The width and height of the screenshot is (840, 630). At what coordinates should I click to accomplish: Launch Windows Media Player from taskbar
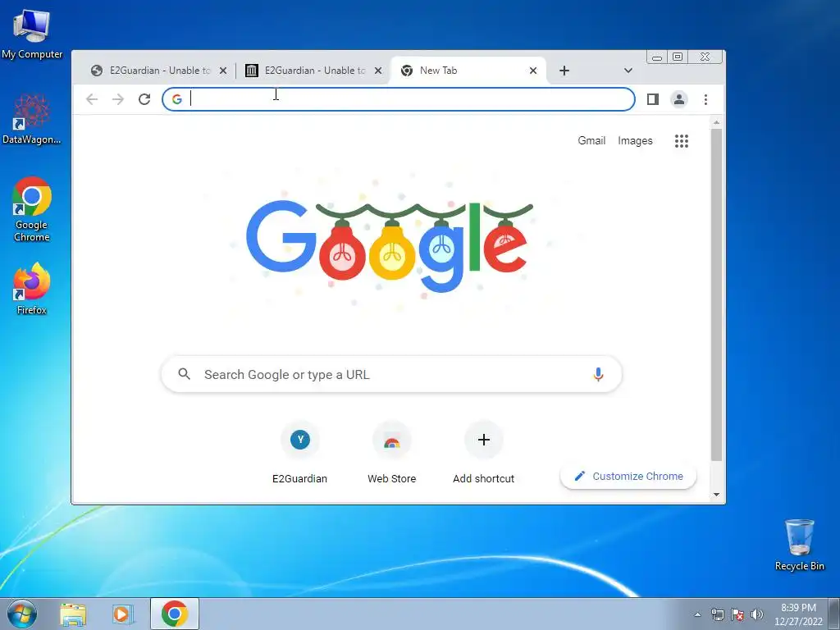[123, 614]
